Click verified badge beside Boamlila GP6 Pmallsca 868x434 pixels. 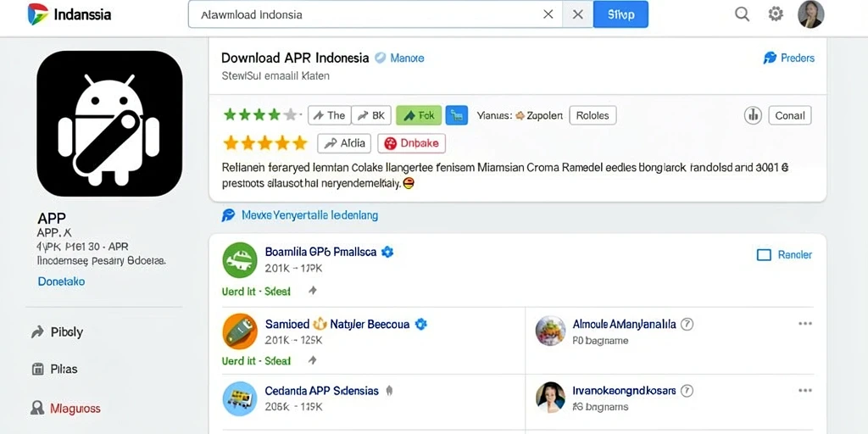point(387,252)
